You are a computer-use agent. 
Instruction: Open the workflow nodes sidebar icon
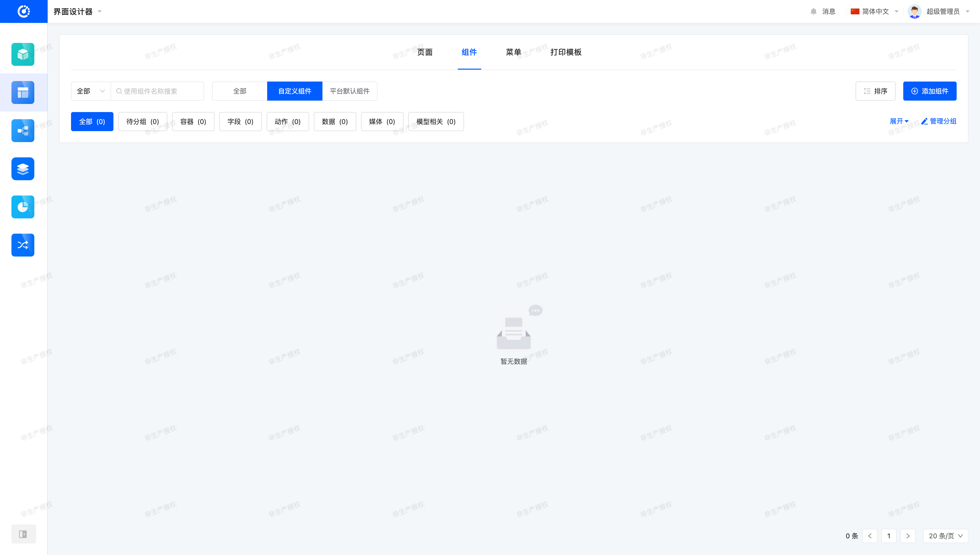tap(23, 131)
